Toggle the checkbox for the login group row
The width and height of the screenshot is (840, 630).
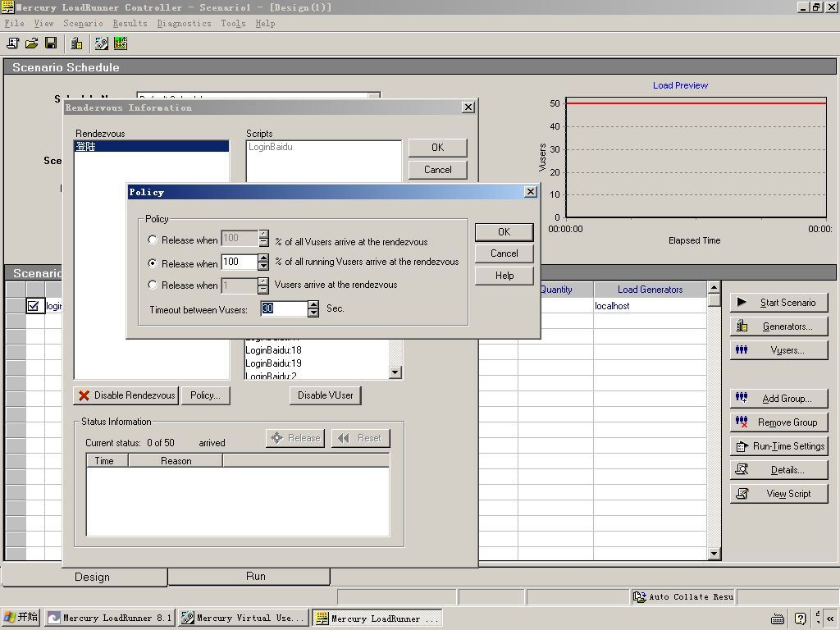(33, 306)
